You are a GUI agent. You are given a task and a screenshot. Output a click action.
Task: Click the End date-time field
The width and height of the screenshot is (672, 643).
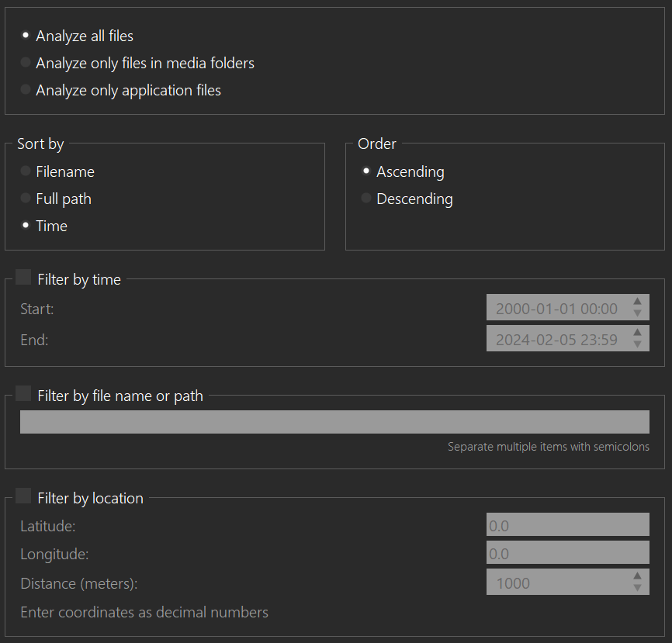(556, 339)
